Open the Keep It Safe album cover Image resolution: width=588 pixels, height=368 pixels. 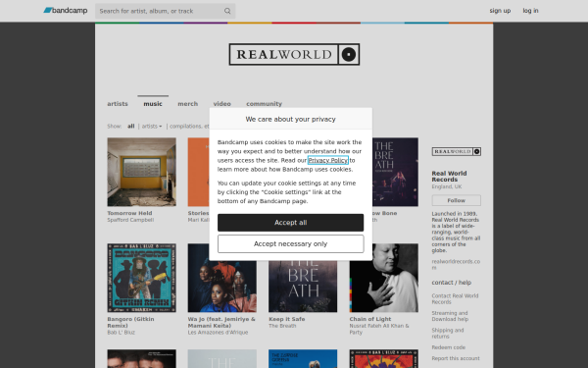pyautogui.click(x=303, y=287)
